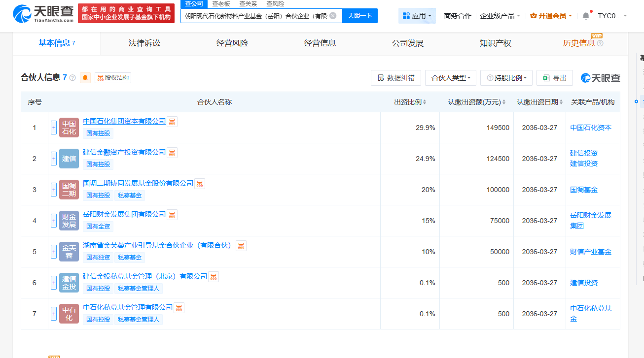Image resolution: width=644 pixels, height=358 pixels.
Task: Open the 应用 dropdown menu
Action: point(417,16)
